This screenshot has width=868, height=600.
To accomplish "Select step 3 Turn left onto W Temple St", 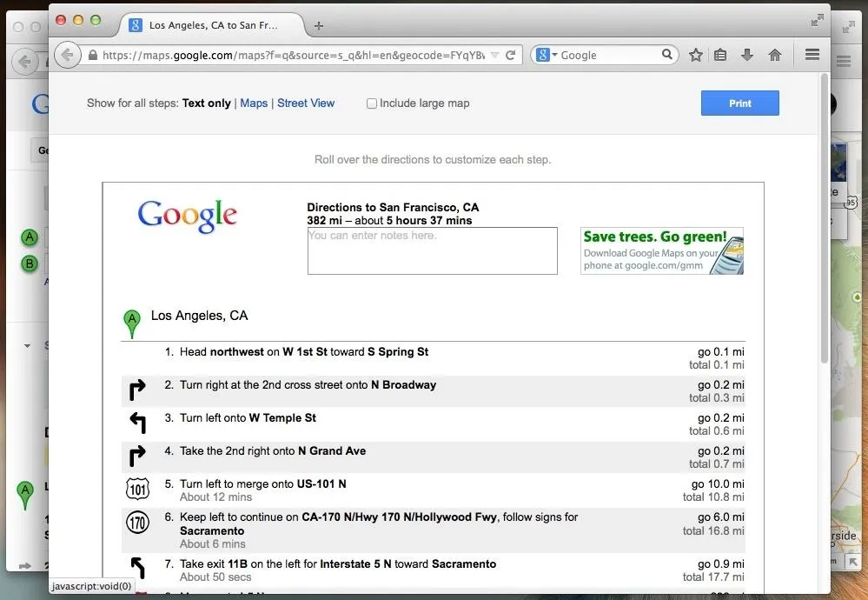I will pos(433,424).
